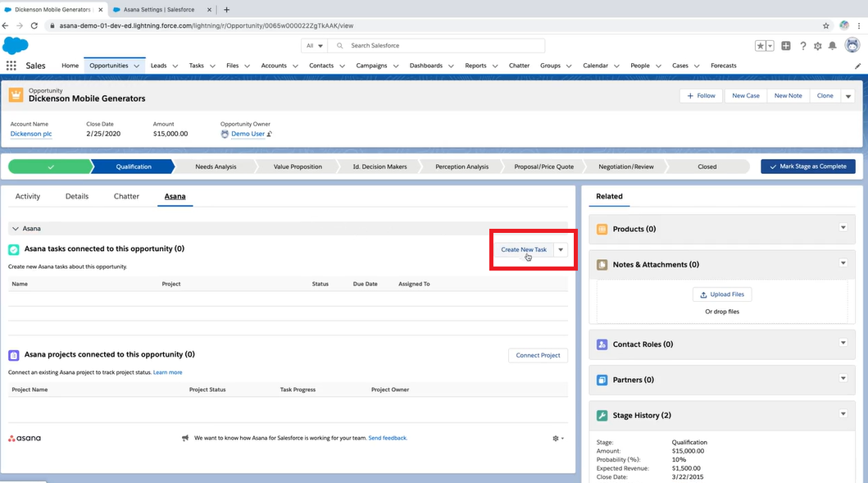Open the Favorites star icon

(761, 46)
